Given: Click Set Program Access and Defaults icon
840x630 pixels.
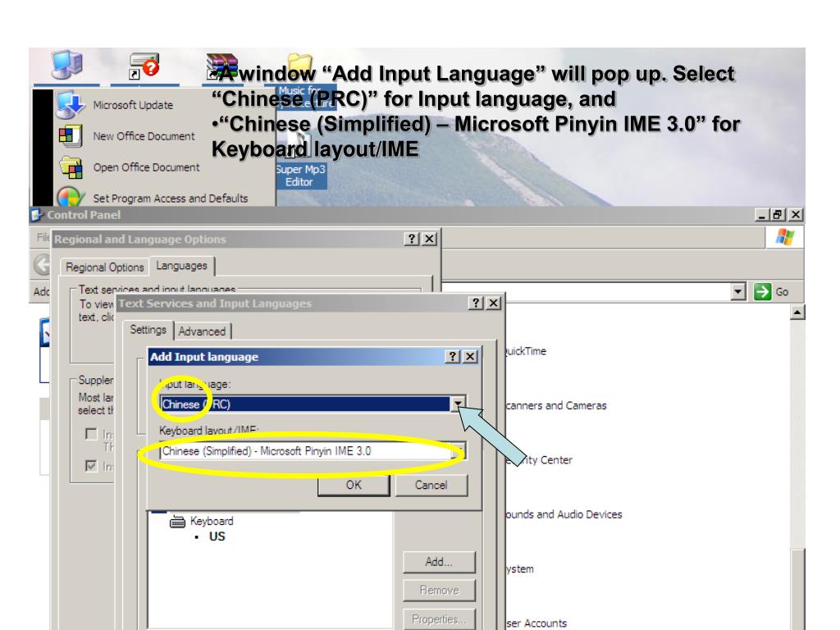Looking at the screenshot, I should [x=71, y=197].
